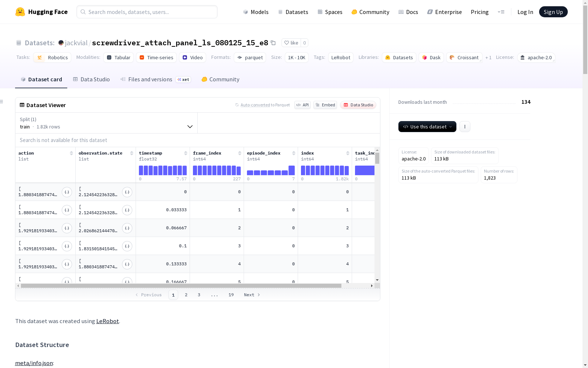The height and width of the screenshot is (368, 588).
Task: Expand first observation.state cell JSON icon
Action: (127, 192)
